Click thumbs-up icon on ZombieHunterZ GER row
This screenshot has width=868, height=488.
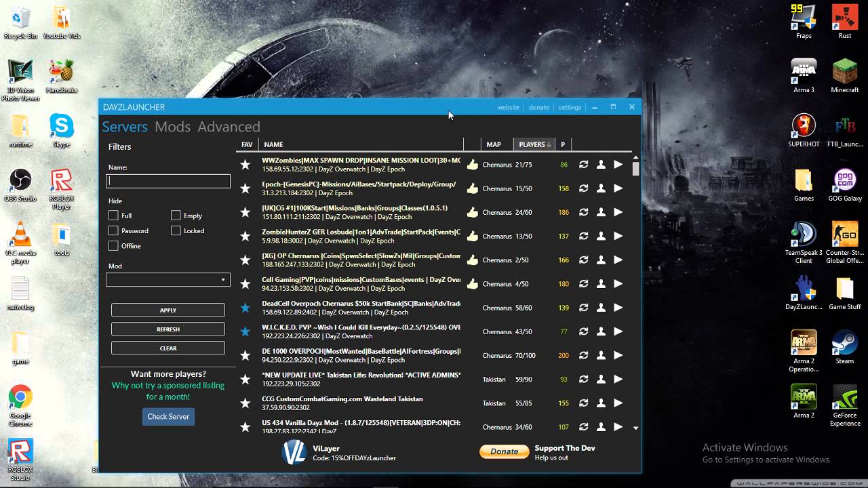point(473,236)
